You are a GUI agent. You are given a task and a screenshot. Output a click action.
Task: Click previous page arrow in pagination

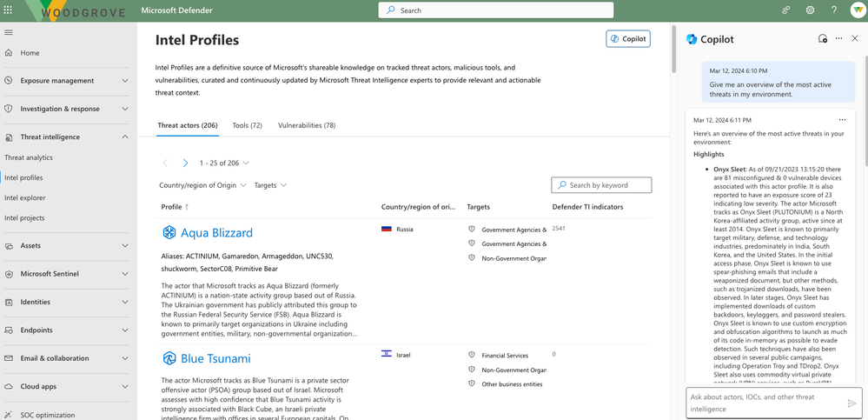165,163
